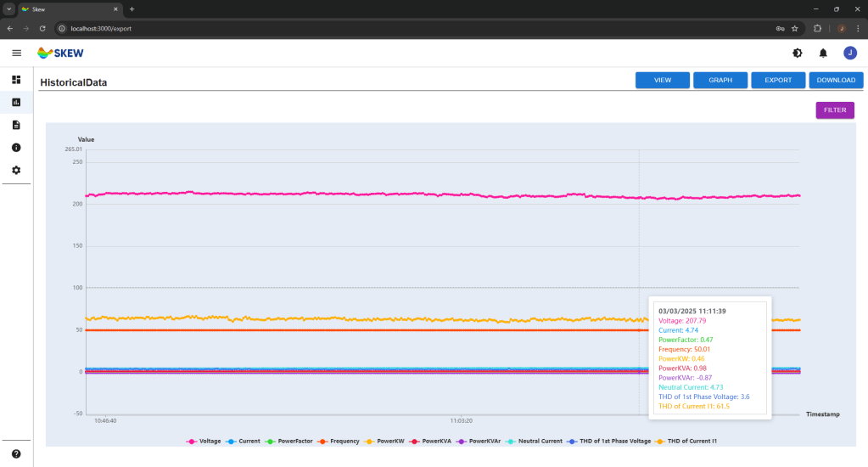Click the info circle sidebar icon

(x=16, y=148)
